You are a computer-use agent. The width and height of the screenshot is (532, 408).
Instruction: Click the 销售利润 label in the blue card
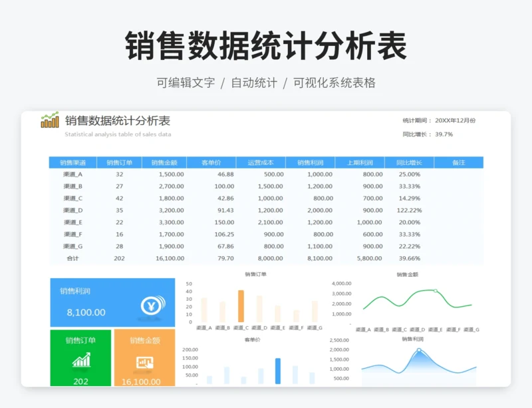click(75, 291)
